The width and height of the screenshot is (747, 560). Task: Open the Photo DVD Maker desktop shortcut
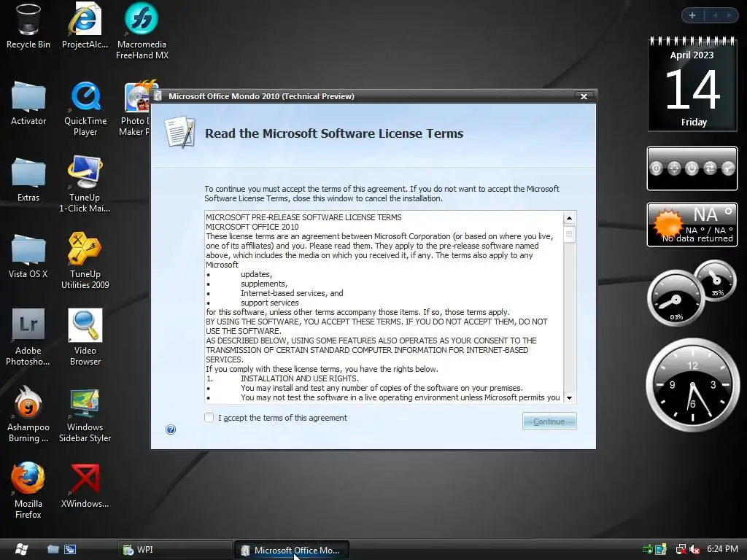[x=135, y=109]
